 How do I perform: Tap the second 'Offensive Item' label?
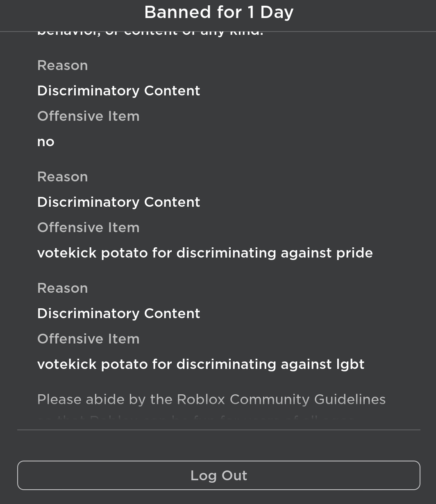click(x=88, y=228)
